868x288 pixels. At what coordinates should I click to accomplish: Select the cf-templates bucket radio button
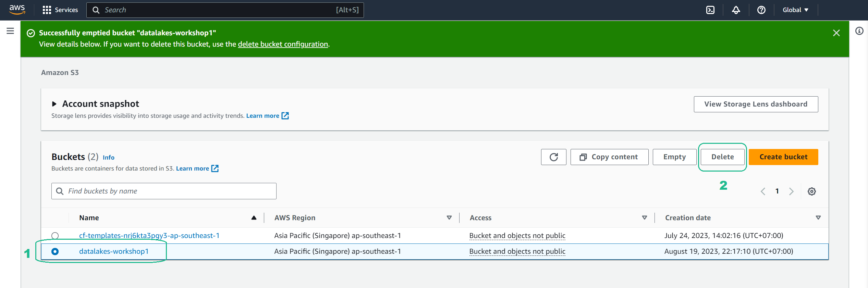[55, 236]
